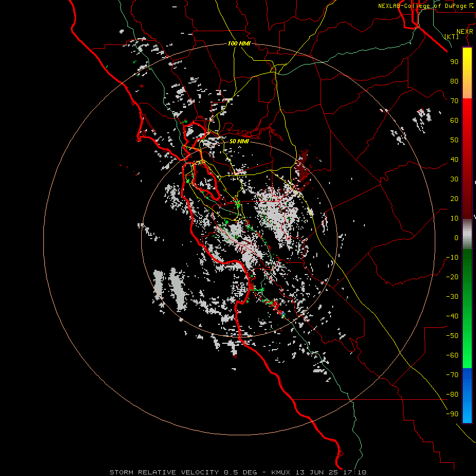Select the -20 value on the velocity scale
Viewport: 476px width, 476px height.
coord(452,277)
